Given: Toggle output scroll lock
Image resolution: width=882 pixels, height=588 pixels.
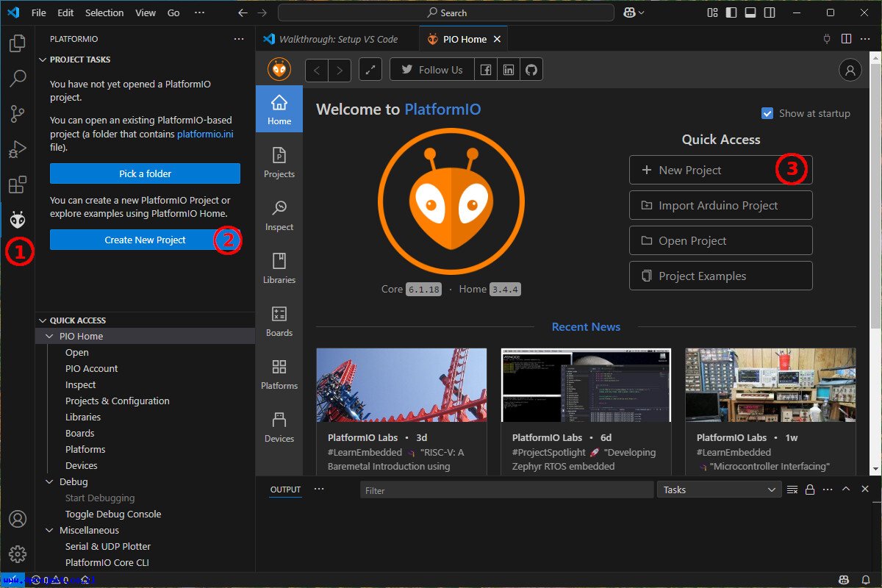Looking at the screenshot, I should (810, 490).
